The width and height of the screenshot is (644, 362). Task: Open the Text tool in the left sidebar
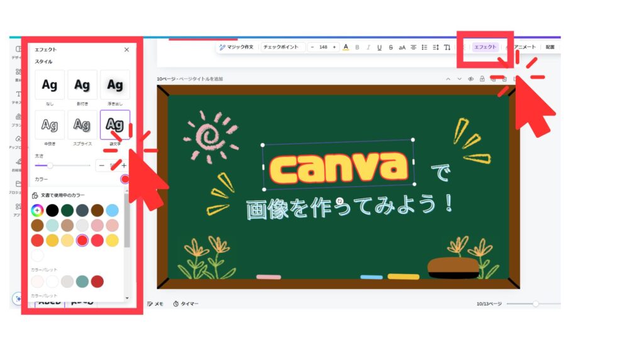coord(18,96)
